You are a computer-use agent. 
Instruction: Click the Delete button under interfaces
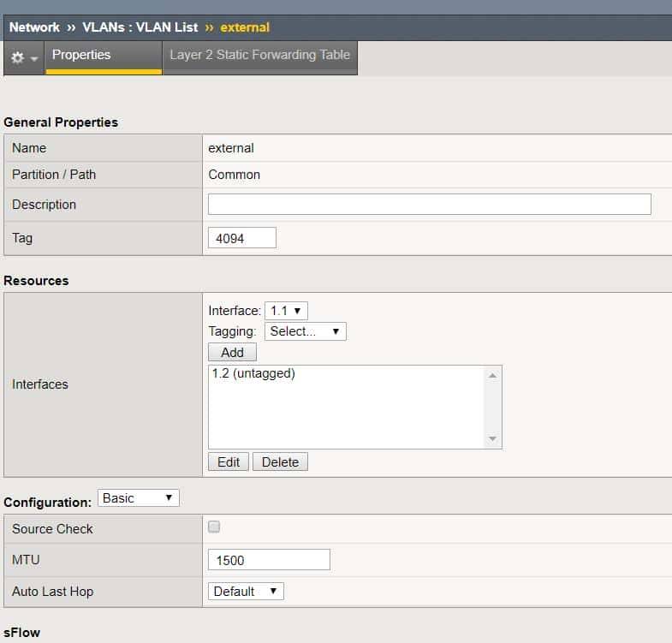[280, 462]
